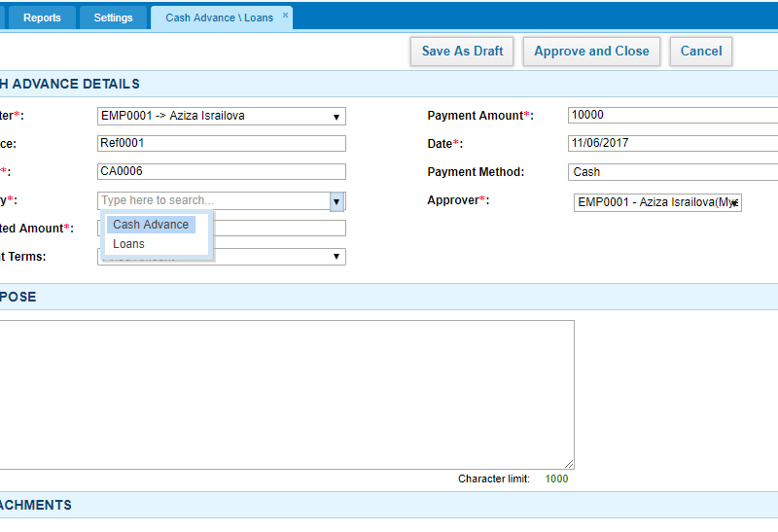The width and height of the screenshot is (778, 532).
Task: Click the CA0006 number field
Action: point(222,172)
